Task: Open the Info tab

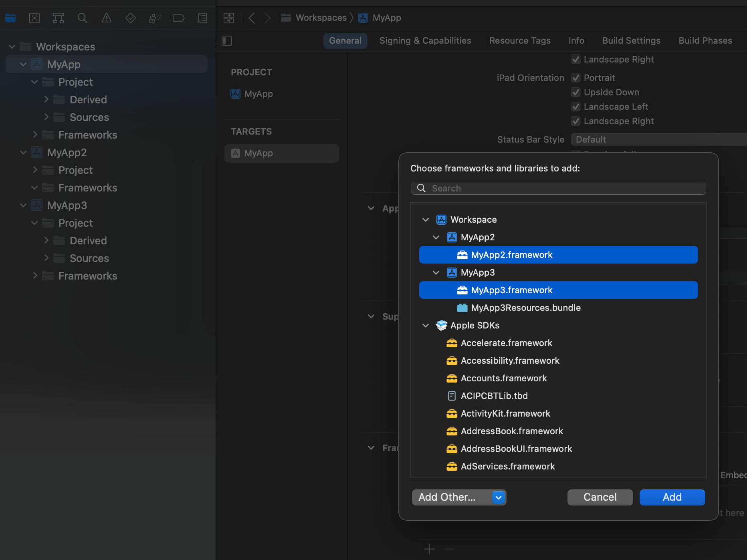Action: 576,41
